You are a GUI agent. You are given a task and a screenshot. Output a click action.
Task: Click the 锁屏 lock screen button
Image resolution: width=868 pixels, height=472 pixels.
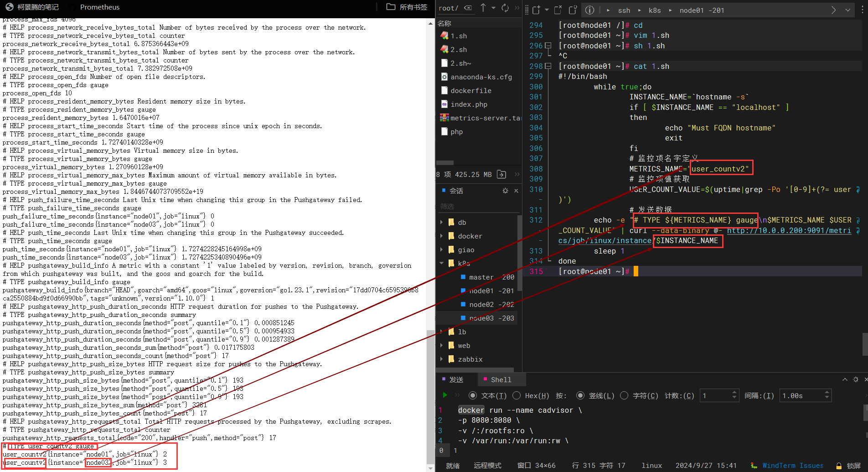(x=853, y=466)
